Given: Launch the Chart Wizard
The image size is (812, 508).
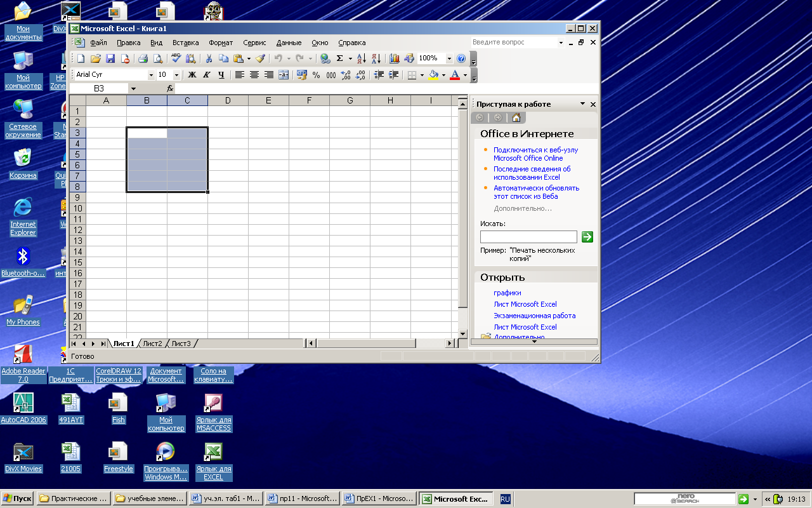Looking at the screenshot, I should tap(394, 58).
